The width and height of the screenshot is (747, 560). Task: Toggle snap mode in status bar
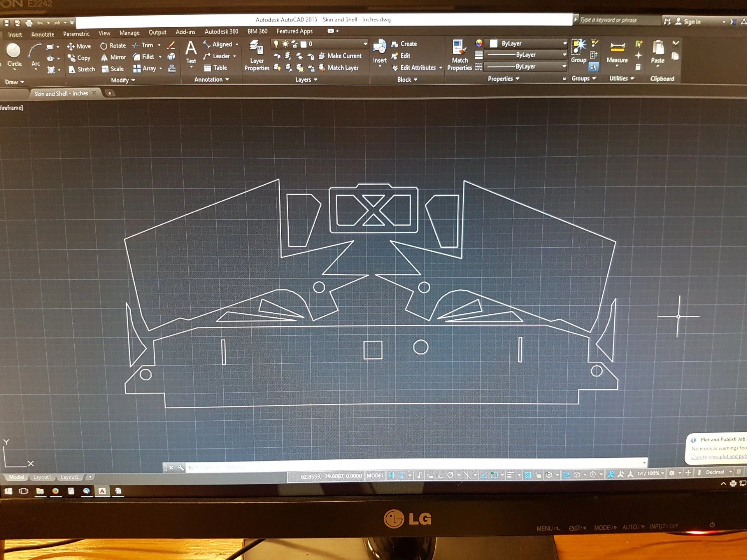coord(402,475)
